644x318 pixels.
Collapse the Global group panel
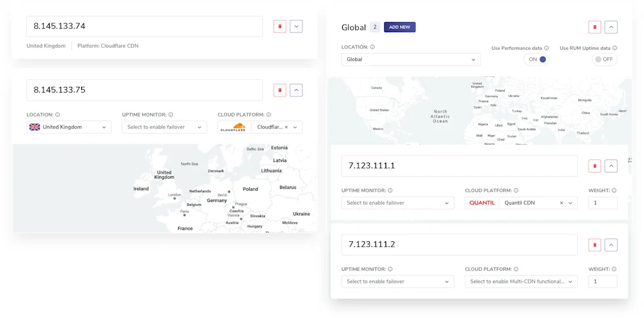[611, 27]
